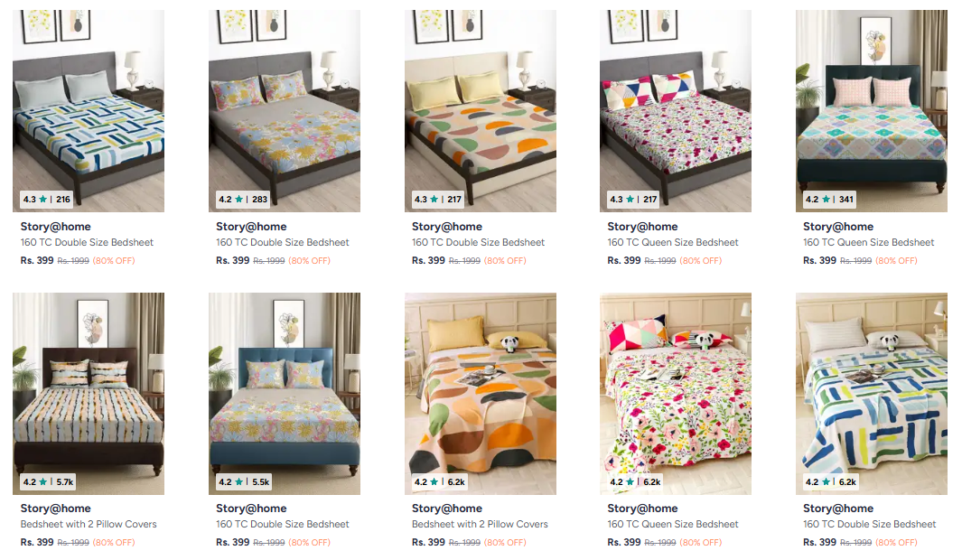Open the blue striped geometric bedsheet thumbnail
962x560 pixels.
point(89,111)
